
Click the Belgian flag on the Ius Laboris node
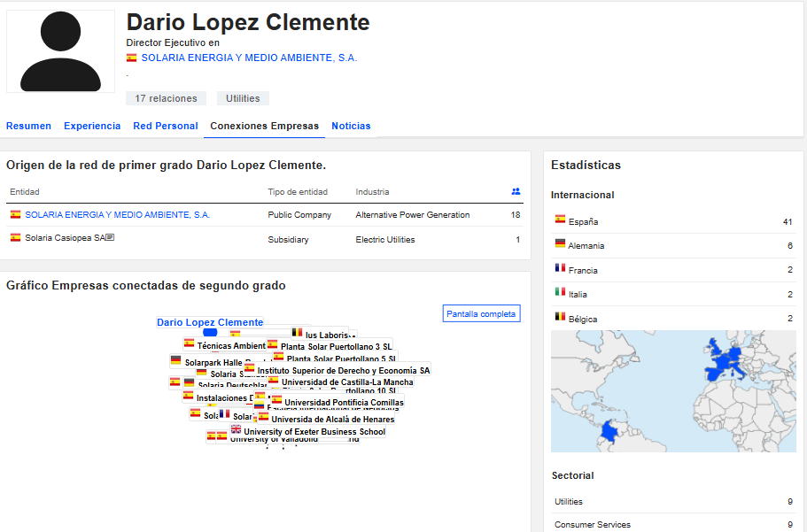[x=297, y=332]
